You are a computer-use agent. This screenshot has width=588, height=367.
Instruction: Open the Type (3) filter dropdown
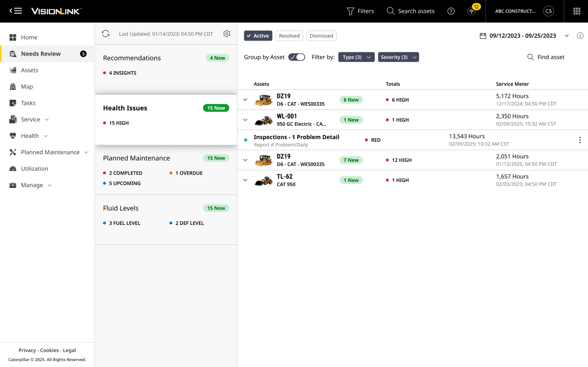click(x=356, y=57)
